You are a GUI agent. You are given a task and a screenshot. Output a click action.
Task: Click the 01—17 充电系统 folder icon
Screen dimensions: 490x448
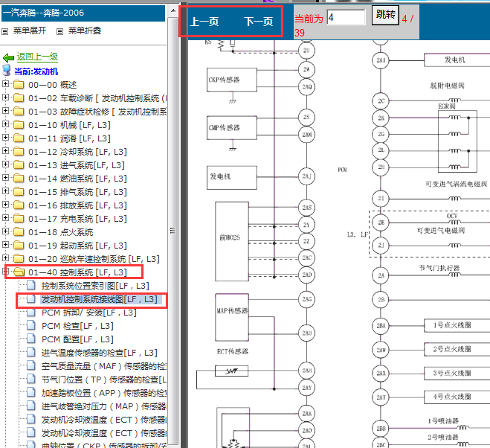19,218
